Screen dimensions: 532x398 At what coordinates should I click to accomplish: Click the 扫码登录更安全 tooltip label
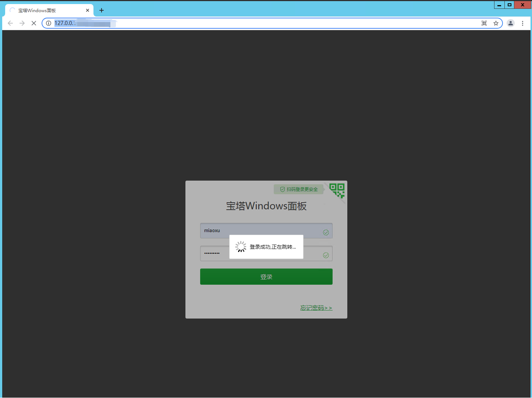click(298, 189)
